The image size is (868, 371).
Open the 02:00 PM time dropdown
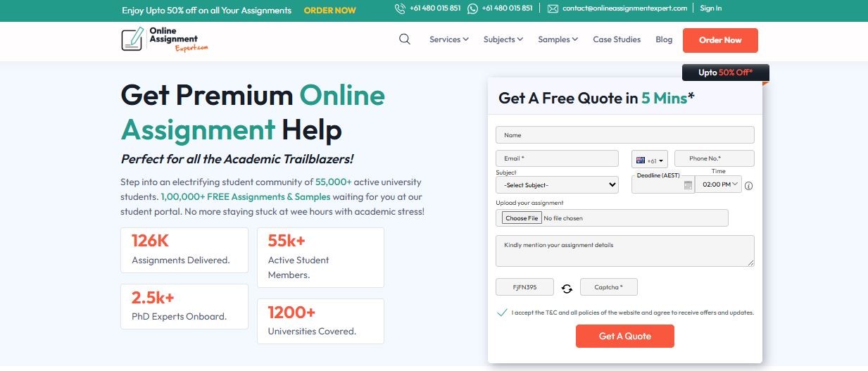point(718,184)
